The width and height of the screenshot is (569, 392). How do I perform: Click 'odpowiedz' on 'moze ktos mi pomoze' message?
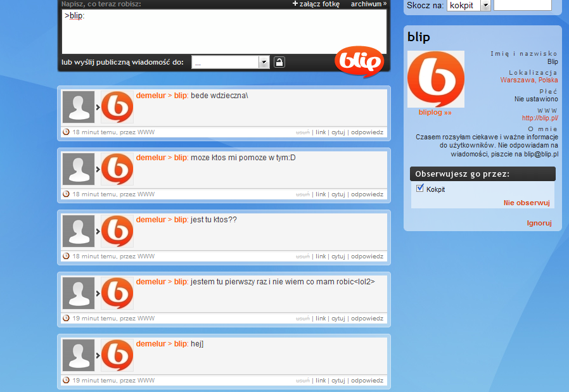tap(367, 194)
